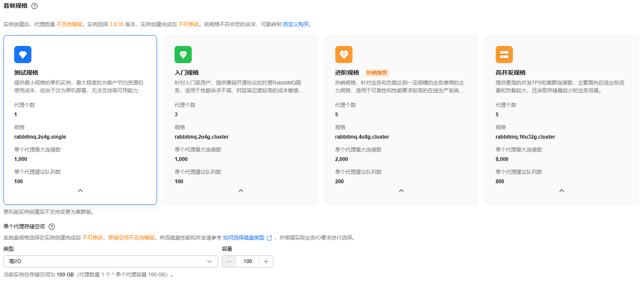Click suggested queue count 200

tap(340, 182)
